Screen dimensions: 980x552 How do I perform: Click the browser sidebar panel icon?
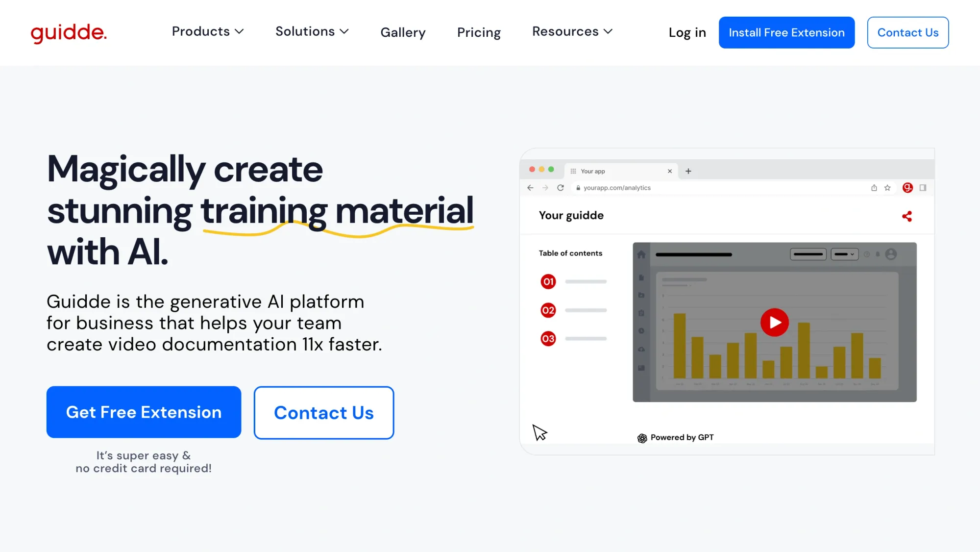pyautogui.click(x=923, y=188)
